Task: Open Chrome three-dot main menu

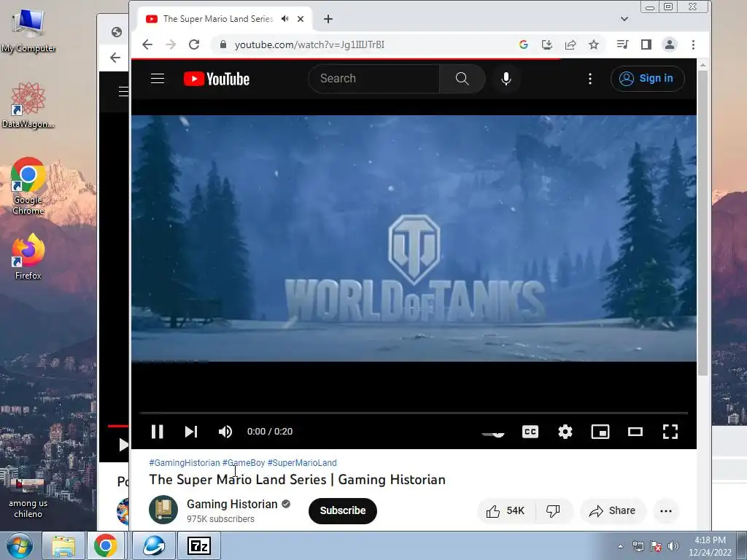Action: (x=693, y=44)
